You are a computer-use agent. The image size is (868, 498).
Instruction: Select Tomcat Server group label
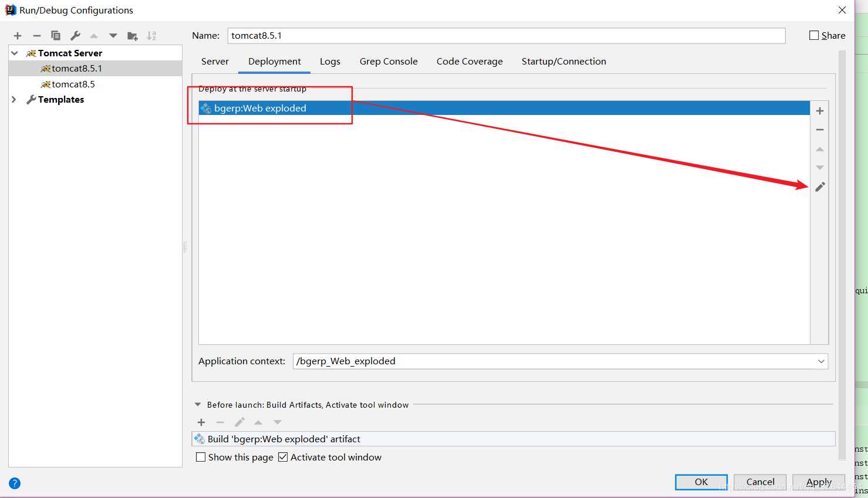click(70, 53)
